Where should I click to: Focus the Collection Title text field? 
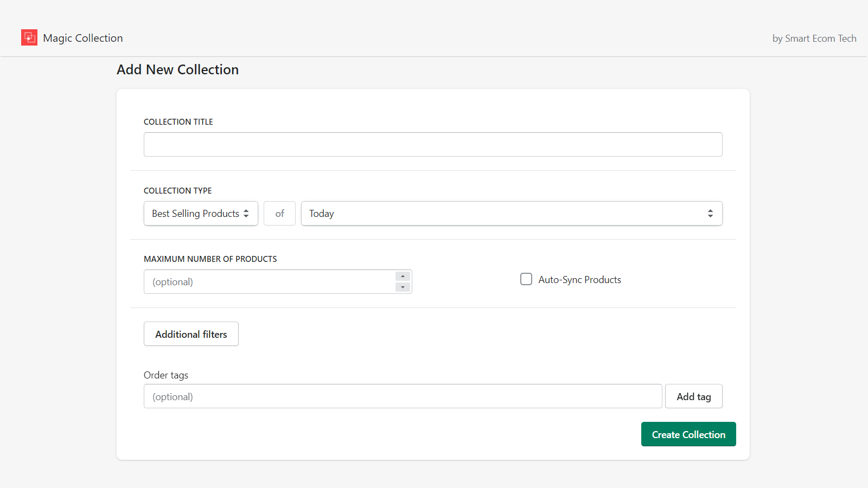point(432,145)
